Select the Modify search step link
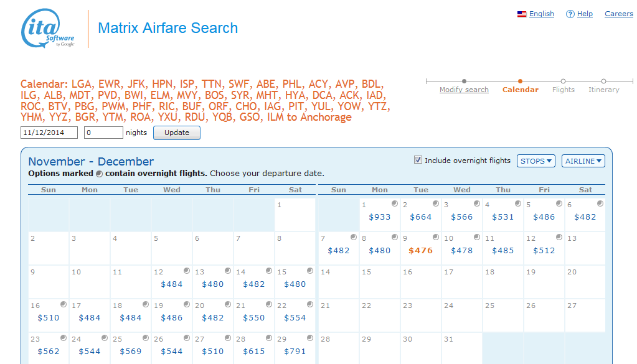637x364 pixels. [x=464, y=90]
